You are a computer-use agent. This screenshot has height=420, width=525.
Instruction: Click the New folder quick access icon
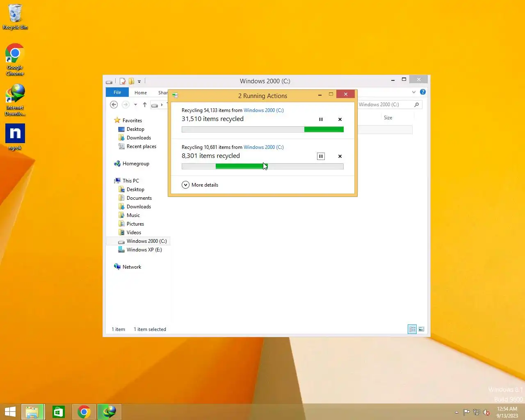click(x=131, y=81)
